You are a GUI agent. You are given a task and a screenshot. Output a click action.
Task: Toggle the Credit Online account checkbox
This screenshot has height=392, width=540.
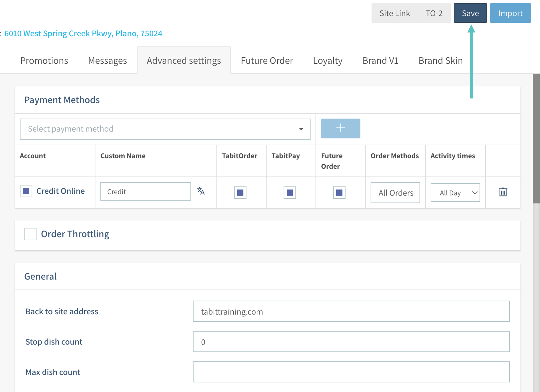pos(26,191)
